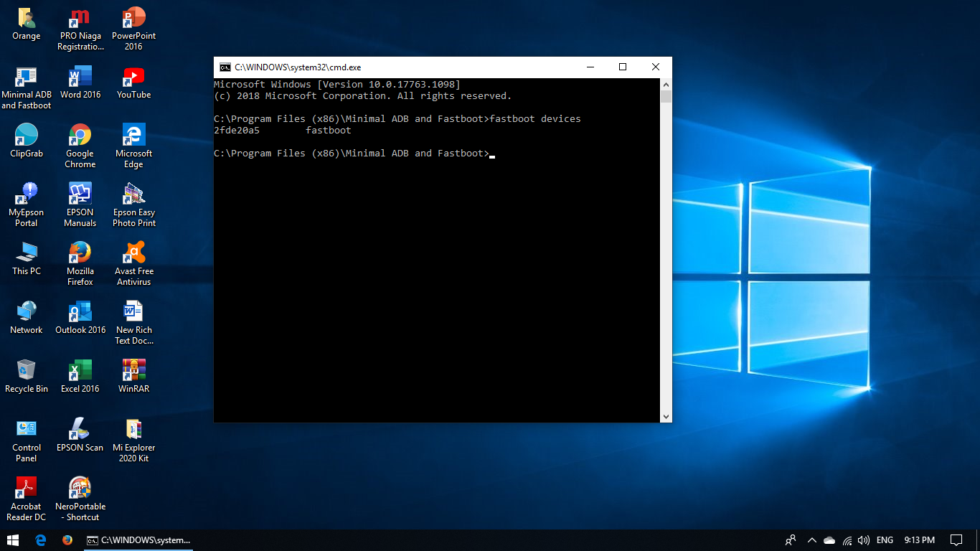
Task: Select the Microsoft Edge desktop shortcut
Action: click(x=134, y=147)
